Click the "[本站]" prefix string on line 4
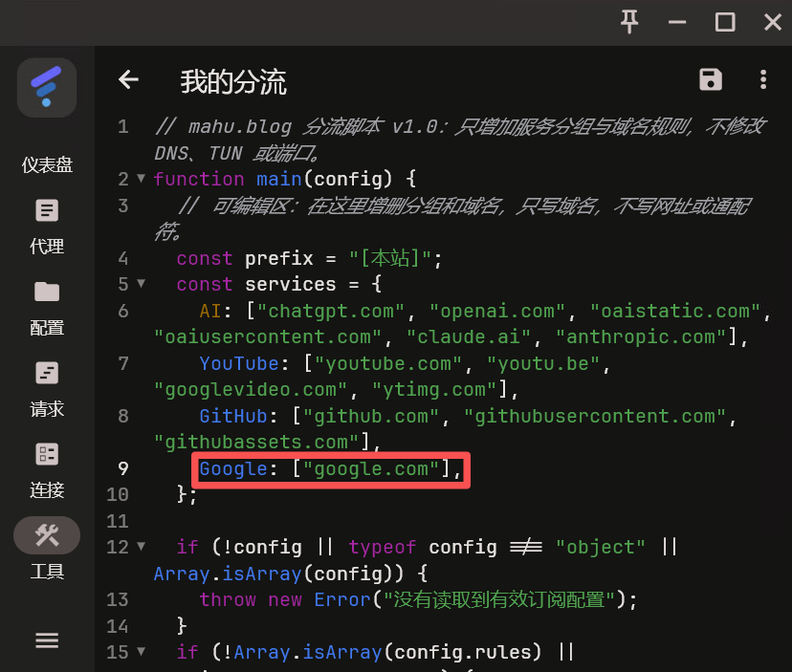The width and height of the screenshot is (792, 672). [390, 258]
